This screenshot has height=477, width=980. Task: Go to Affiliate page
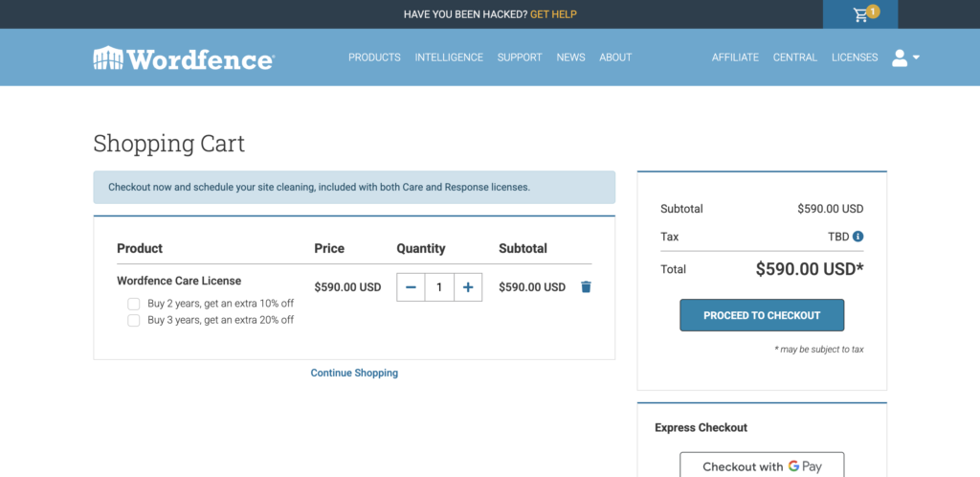(x=735, y=57)
